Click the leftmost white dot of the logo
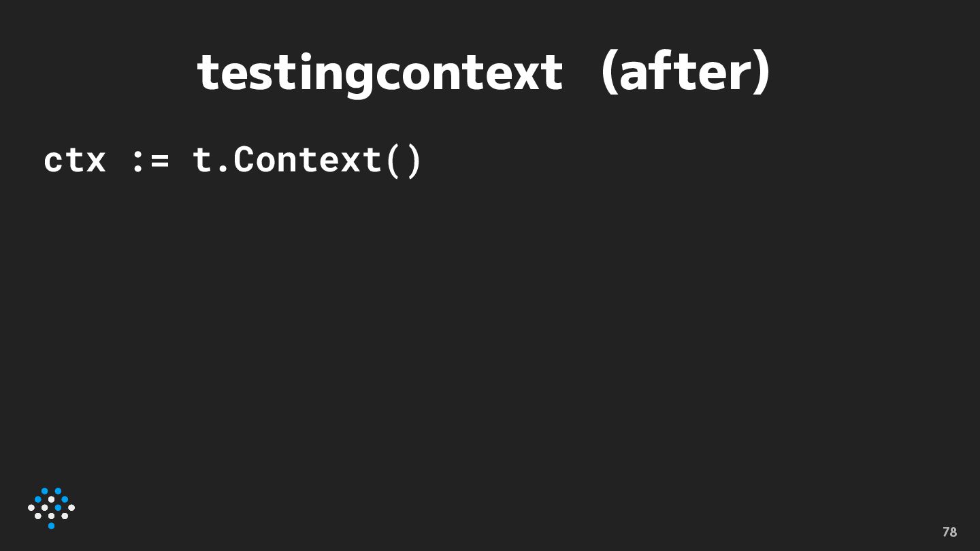This screenshot has height=551, width=980. click(31, 507)
